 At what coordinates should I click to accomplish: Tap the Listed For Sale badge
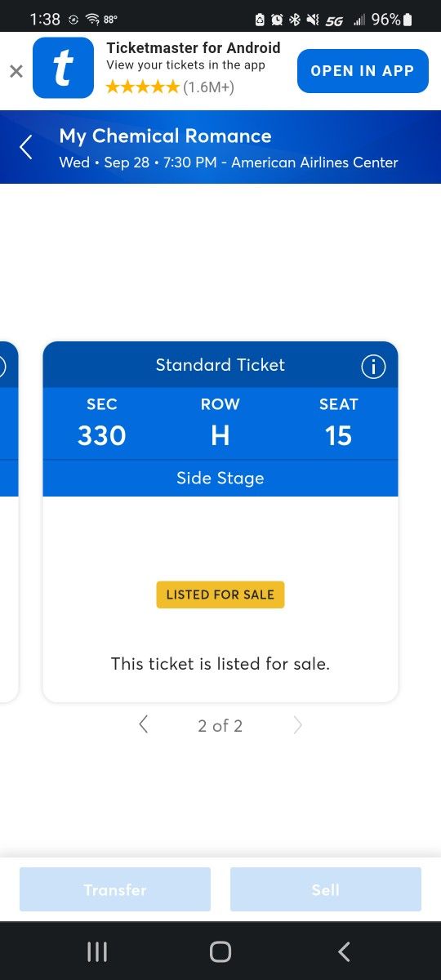click(x=220, y=595)
